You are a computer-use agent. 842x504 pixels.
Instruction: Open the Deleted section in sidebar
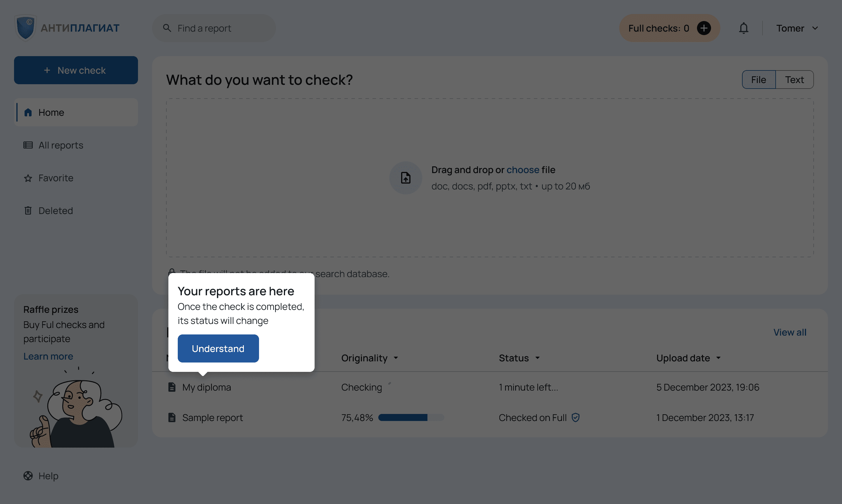(56, 210)
